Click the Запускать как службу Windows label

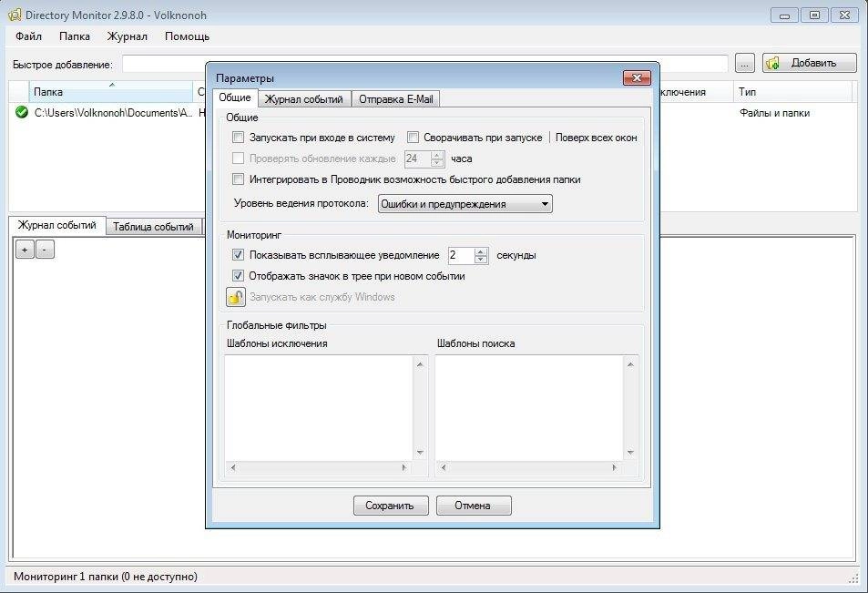(322, 297)
